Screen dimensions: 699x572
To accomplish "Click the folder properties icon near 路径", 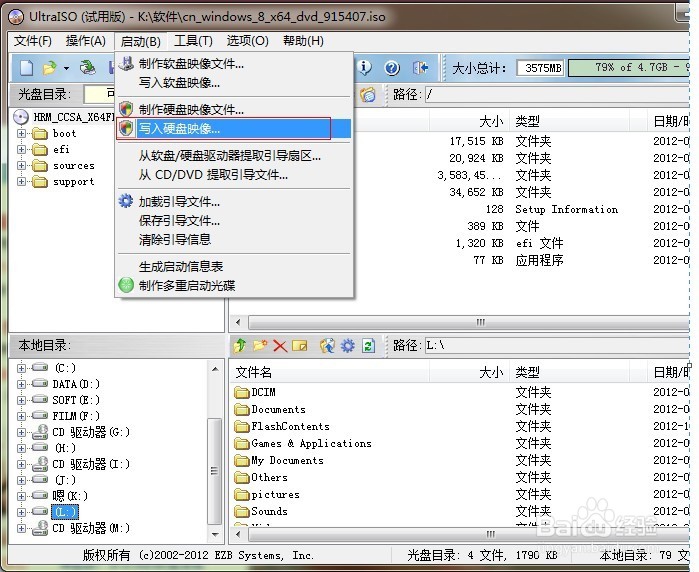I will pos(368,95).
